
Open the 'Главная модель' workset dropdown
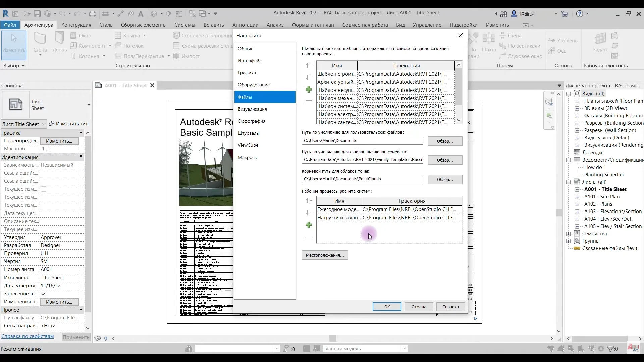(x=365, y=349)
